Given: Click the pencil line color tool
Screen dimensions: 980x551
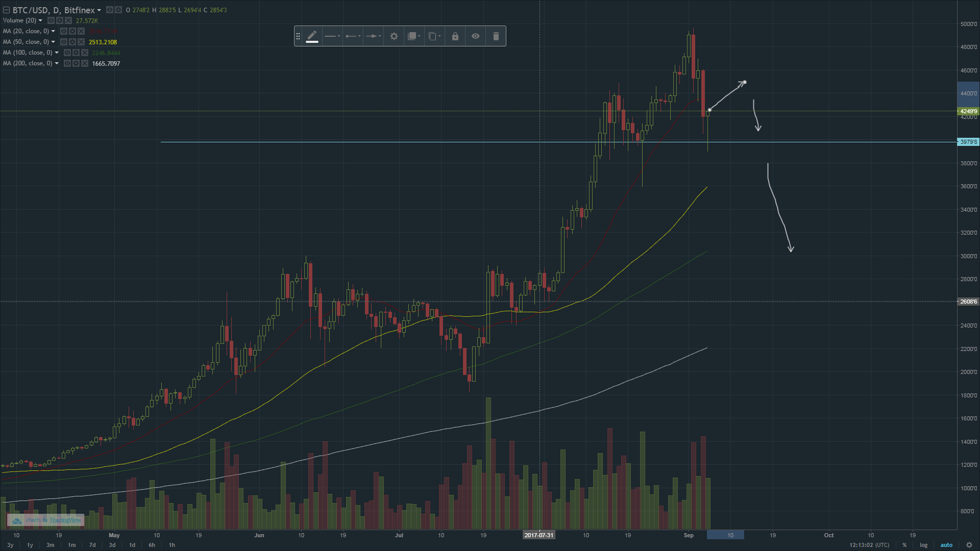Looking at the screenshot, I should point(312,36).
